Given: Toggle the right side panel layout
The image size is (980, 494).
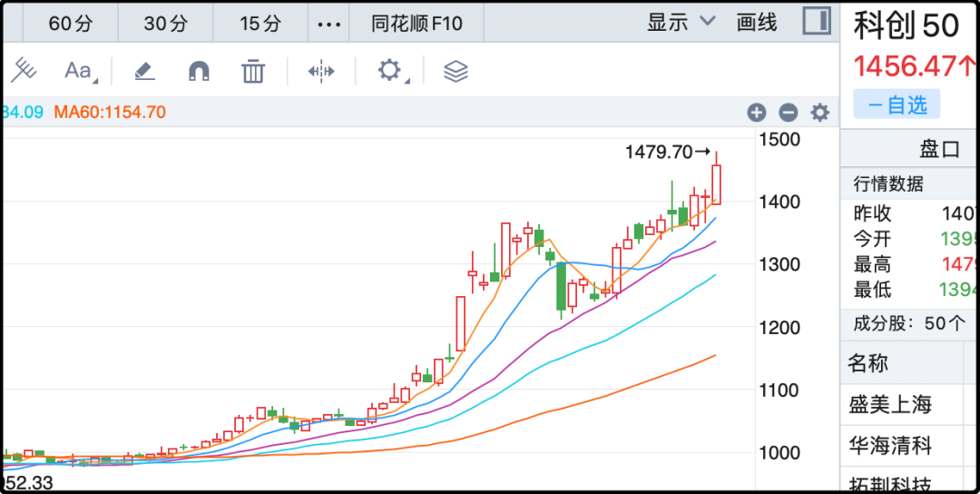Looking at the screenshot, I should click(817, 22).
